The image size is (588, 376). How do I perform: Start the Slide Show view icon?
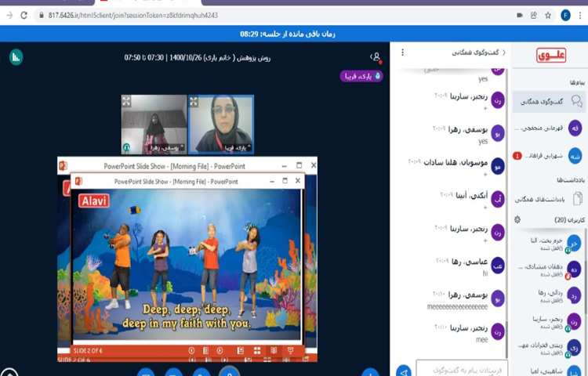point(290,350)
